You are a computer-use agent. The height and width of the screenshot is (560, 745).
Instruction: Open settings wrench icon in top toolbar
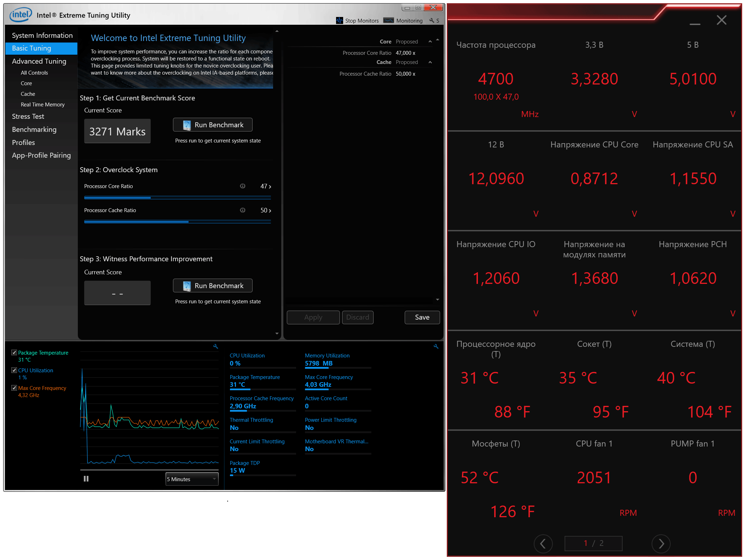coord(432,21)
